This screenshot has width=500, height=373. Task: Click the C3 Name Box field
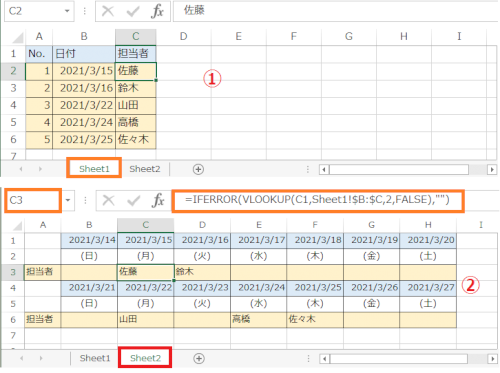tap(33, 200)
